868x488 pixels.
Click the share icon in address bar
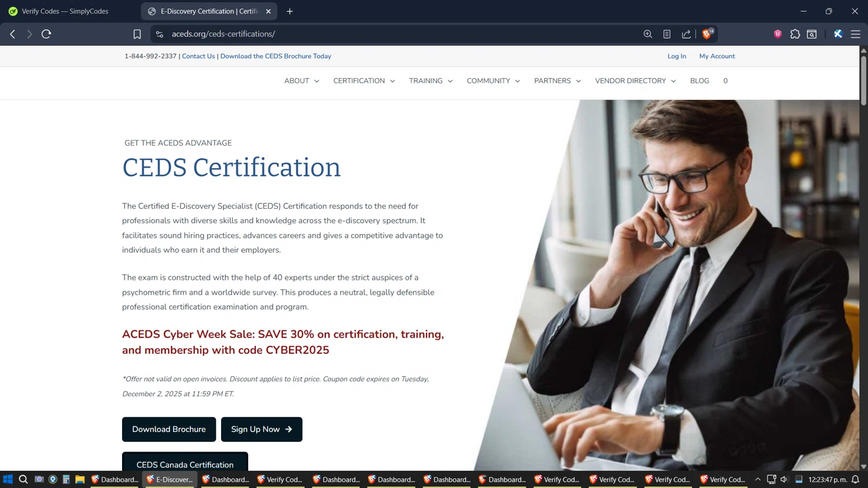[686, 34]
